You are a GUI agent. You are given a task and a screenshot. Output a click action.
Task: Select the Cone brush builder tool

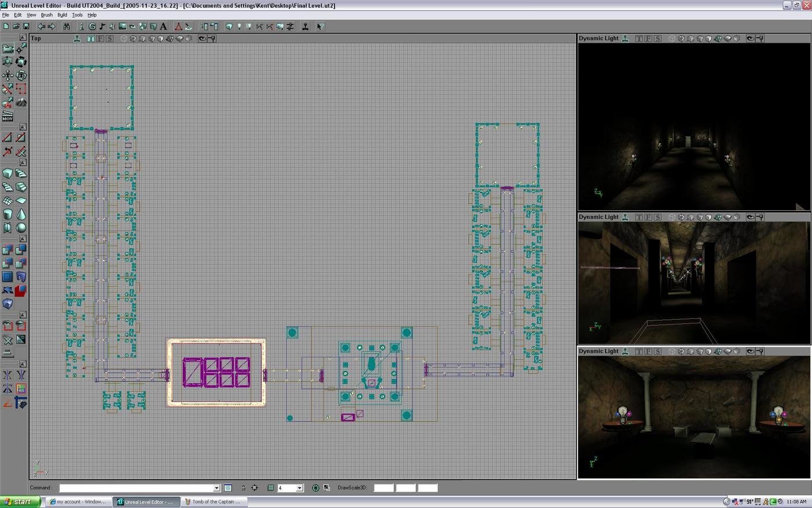(21, 214)
